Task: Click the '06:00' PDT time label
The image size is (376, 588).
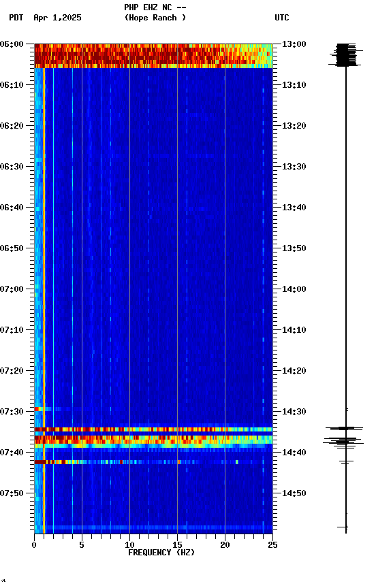Action: point(12,44)
